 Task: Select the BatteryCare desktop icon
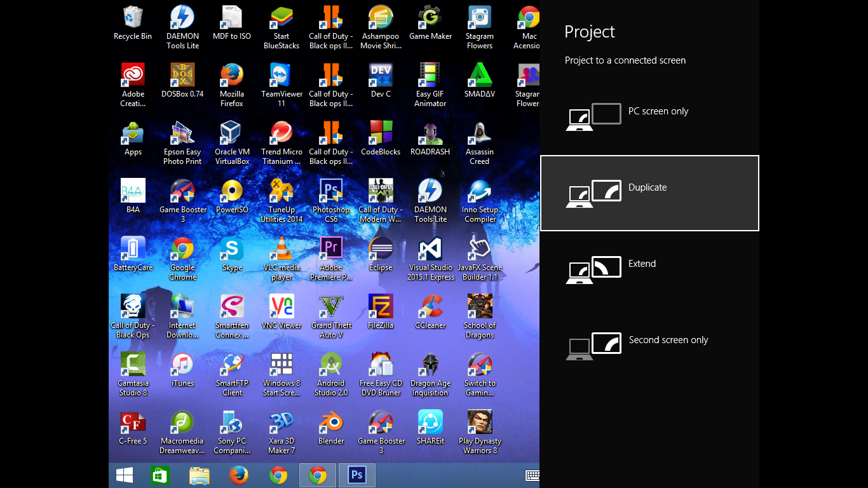pyautogui.click(x=133, y=254)
